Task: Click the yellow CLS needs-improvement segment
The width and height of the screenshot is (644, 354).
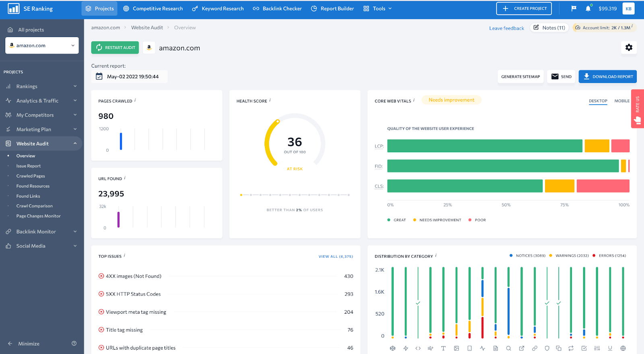Action: coord(559,186)
